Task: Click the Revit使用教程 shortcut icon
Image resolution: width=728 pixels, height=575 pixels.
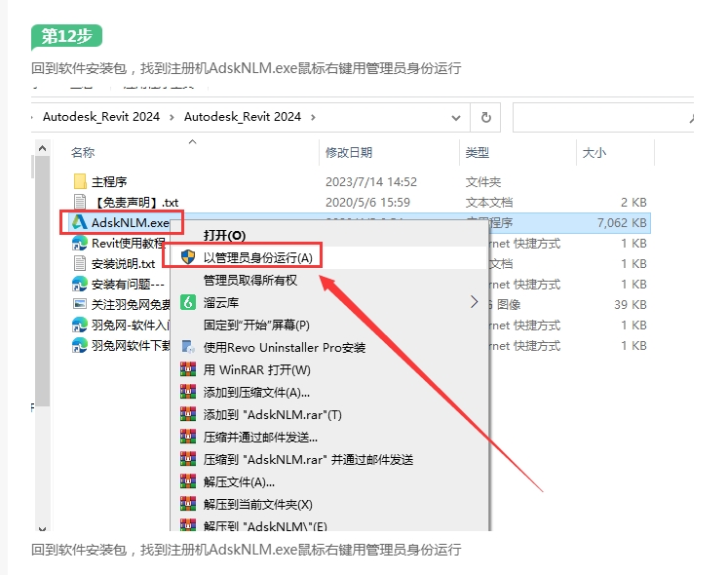Action: [79, 243]
